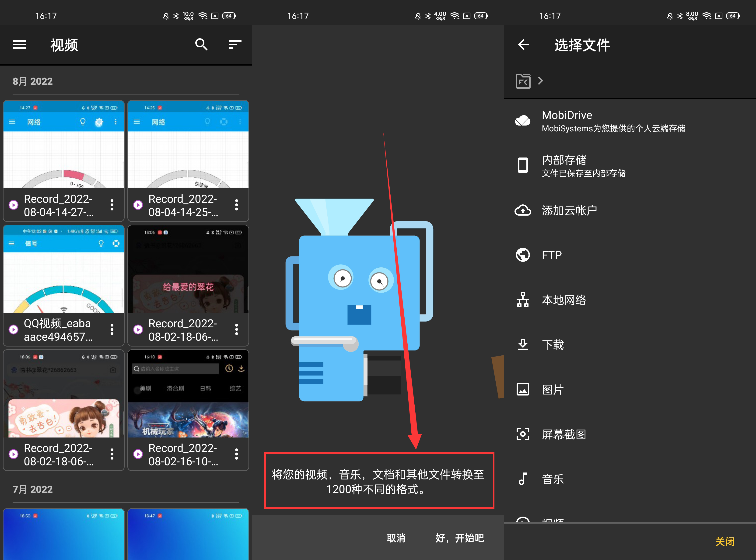756x560 pixels.
Task: Tap the local network icon
Action: pyautogui.click(x=523, y=300)
